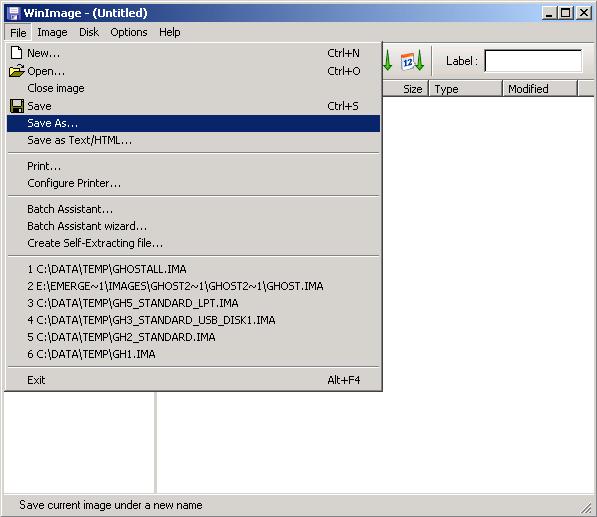Click WinImage title bar application icon
Viewport: 597px width, 517px height.
pos(14,13)
